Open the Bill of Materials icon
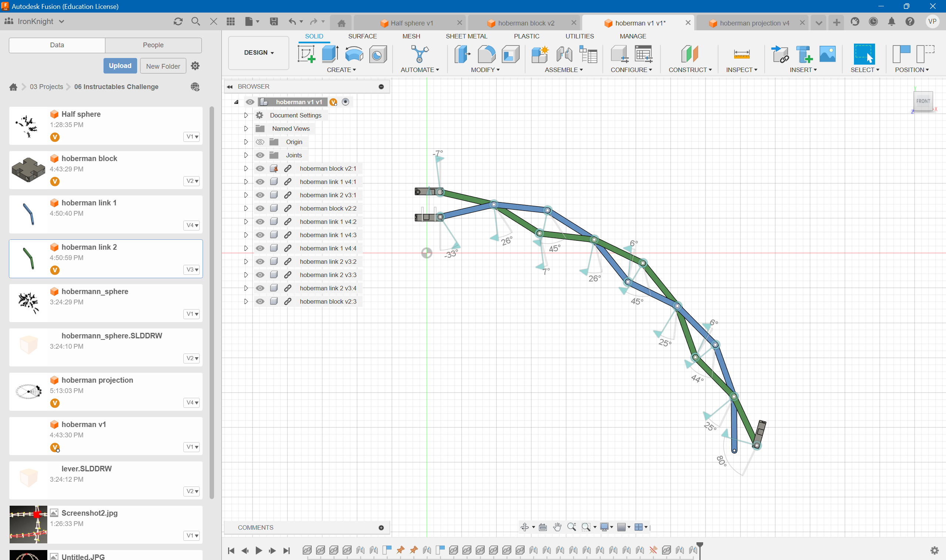Screen dimensions: 946x560 tap(588, 54)
